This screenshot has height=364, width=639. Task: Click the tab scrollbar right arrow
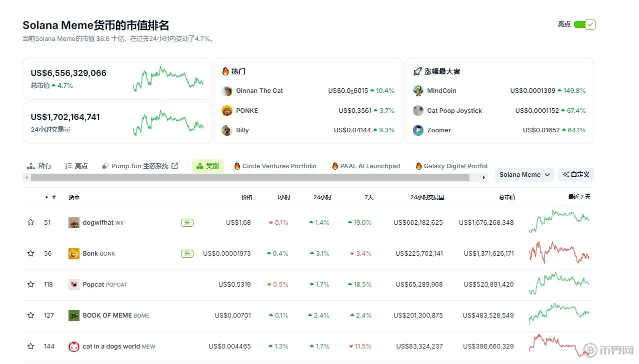tap(484, 177)
